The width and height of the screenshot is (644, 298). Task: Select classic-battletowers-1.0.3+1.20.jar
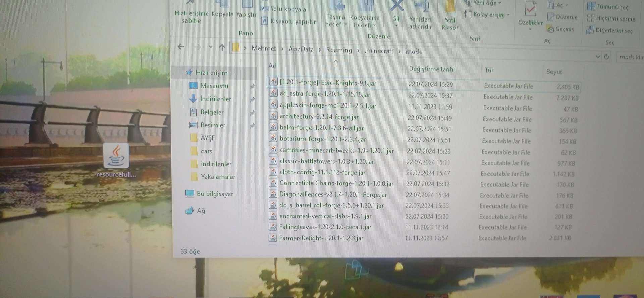pyautogui.click(x=327, y=161)
